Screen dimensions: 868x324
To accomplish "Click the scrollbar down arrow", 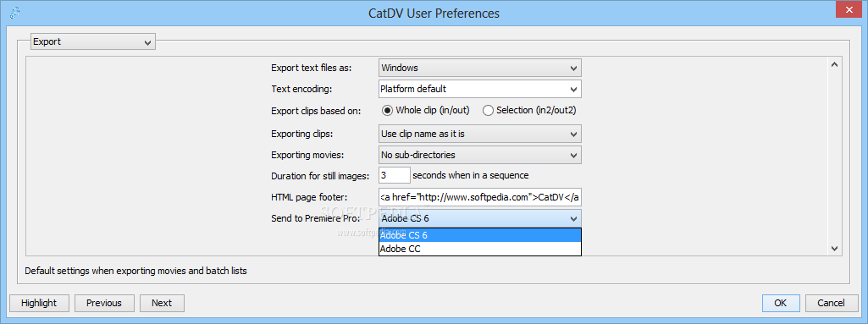I will (835, 250).
